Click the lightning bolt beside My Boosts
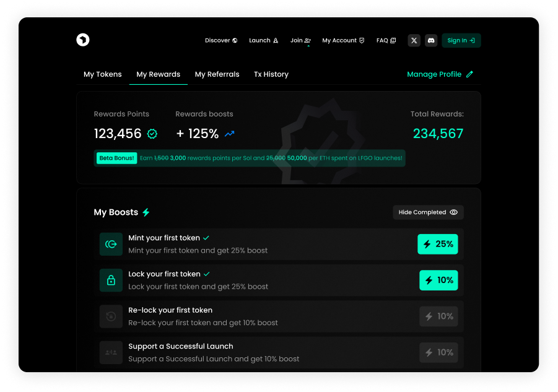Viewport: 558px width, 392px height. click(x=146, y=212)
